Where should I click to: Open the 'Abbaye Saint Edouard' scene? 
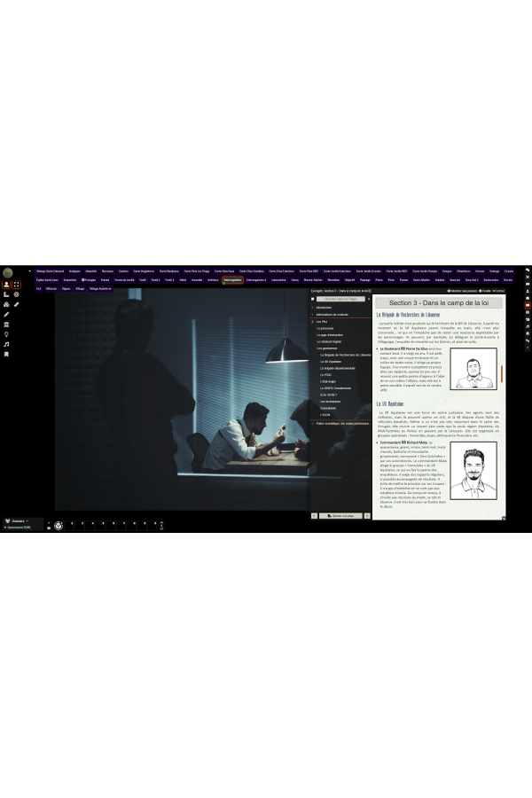[48, 271]
